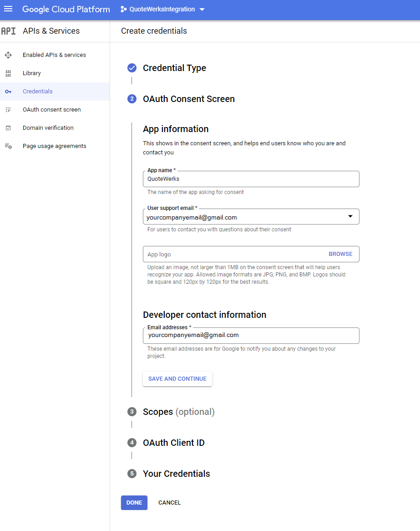The height and width of the screenshot is (531, 420).
Task: Click the OAuth consent screen icon
Action: (8, 110)
